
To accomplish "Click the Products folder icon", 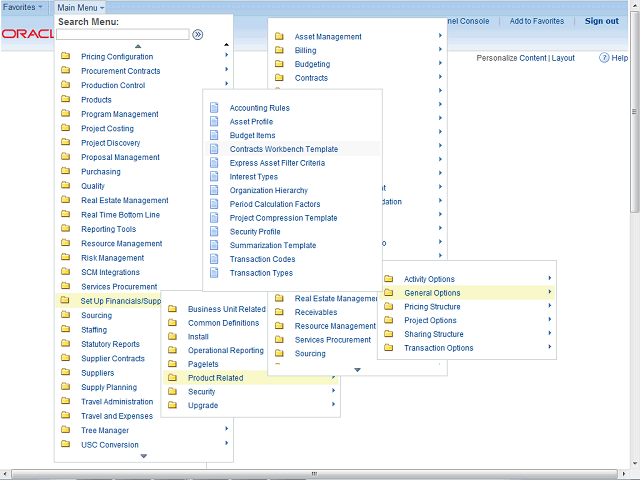I will 66,99.
